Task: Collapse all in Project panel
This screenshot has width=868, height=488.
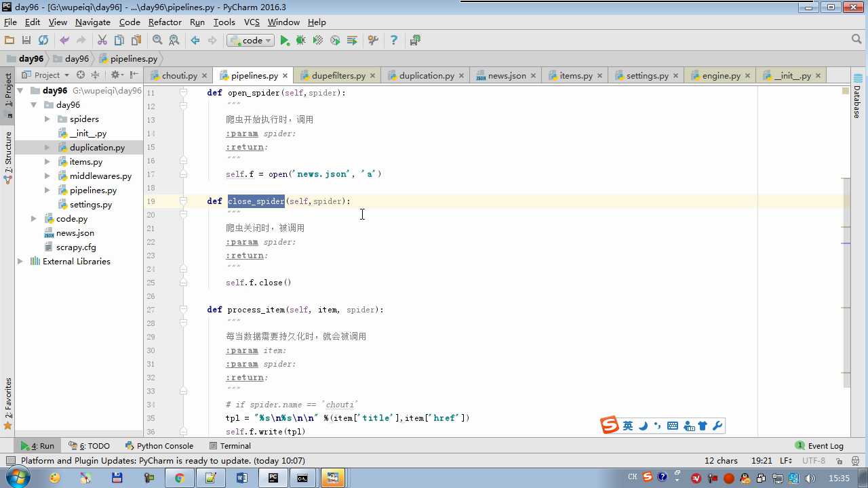Action: 95,75
